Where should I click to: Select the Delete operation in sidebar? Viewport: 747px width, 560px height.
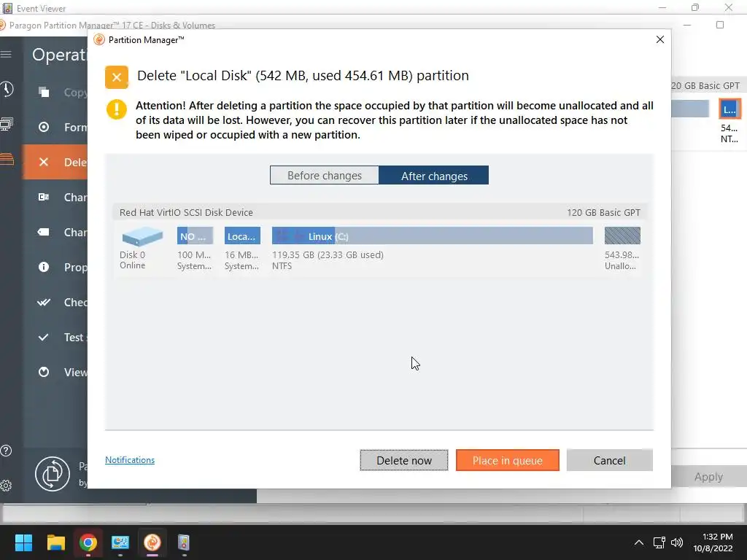click(x=55, y=162)
